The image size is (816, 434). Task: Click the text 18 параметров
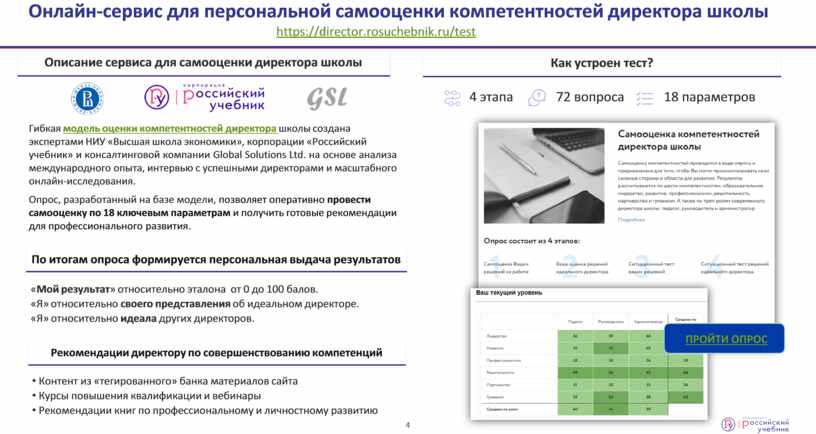point(709,97)
